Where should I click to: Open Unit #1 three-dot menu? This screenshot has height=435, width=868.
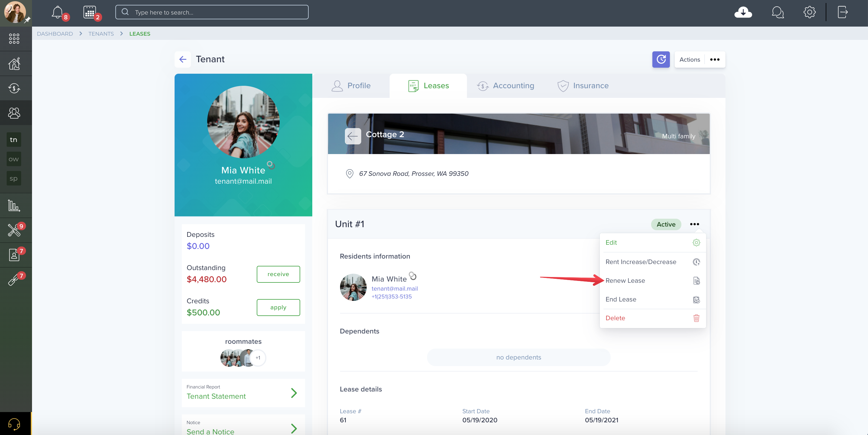694,224
